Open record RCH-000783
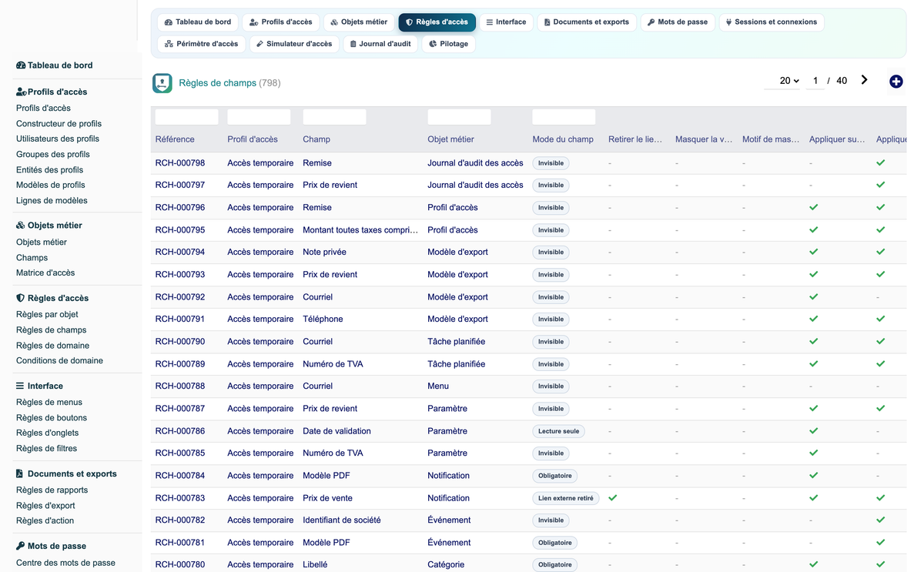The width and height of the screenshot is (924, 572). point(180,498)
